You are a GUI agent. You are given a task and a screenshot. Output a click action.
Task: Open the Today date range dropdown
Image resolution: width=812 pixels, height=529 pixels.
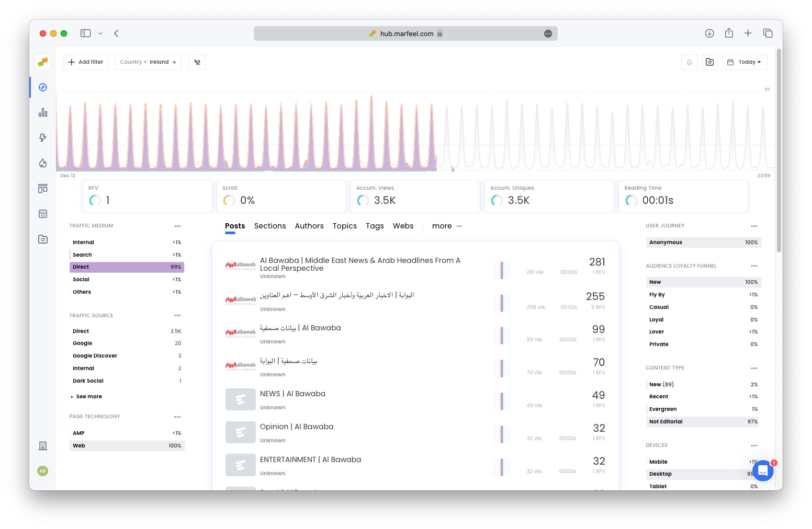pyautogui.click(x=745, y=62)
